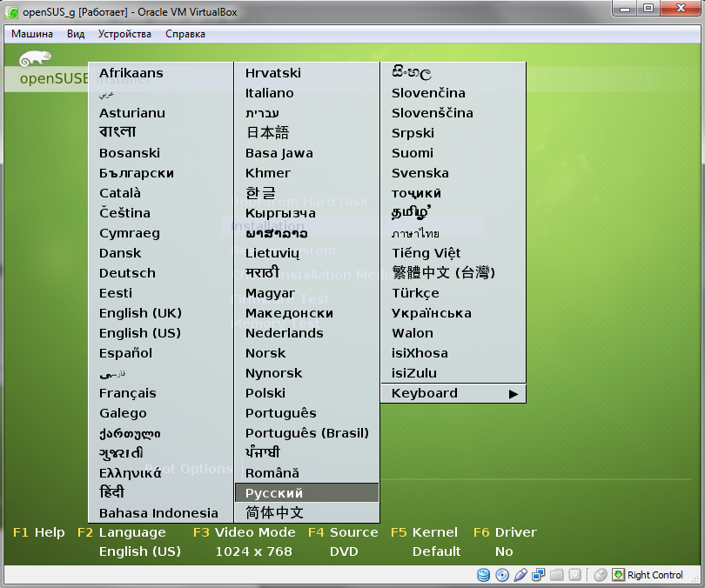Select Русский from the language list
The width and height of the screenshot is (705, 588).
(x=306, y=493)
